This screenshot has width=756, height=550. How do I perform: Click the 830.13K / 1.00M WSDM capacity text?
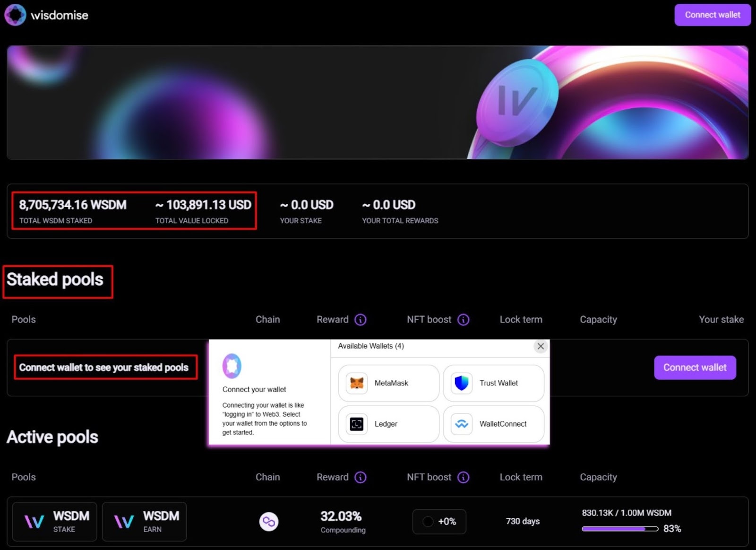point(627,513)
